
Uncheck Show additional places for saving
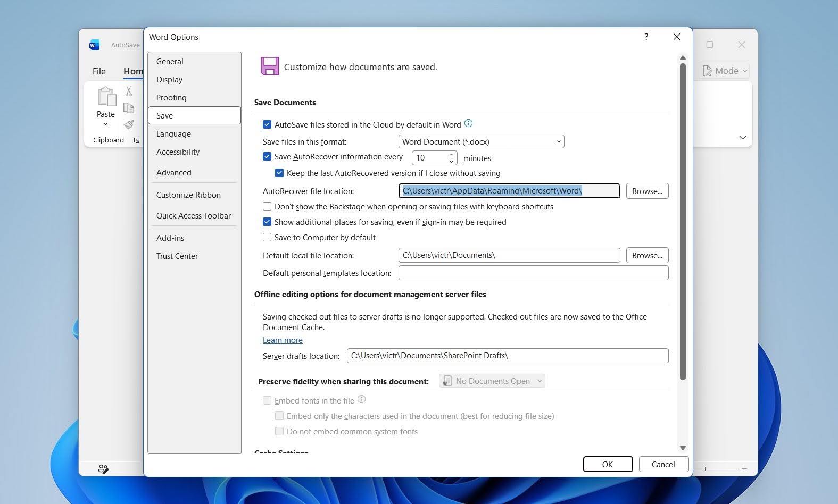tap(267, 222)
